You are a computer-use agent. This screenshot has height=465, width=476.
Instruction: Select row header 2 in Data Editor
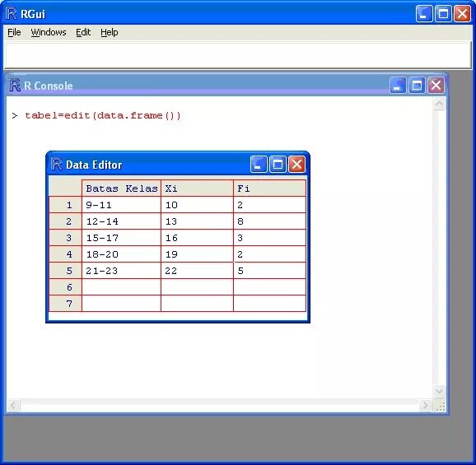coord(66,221)
